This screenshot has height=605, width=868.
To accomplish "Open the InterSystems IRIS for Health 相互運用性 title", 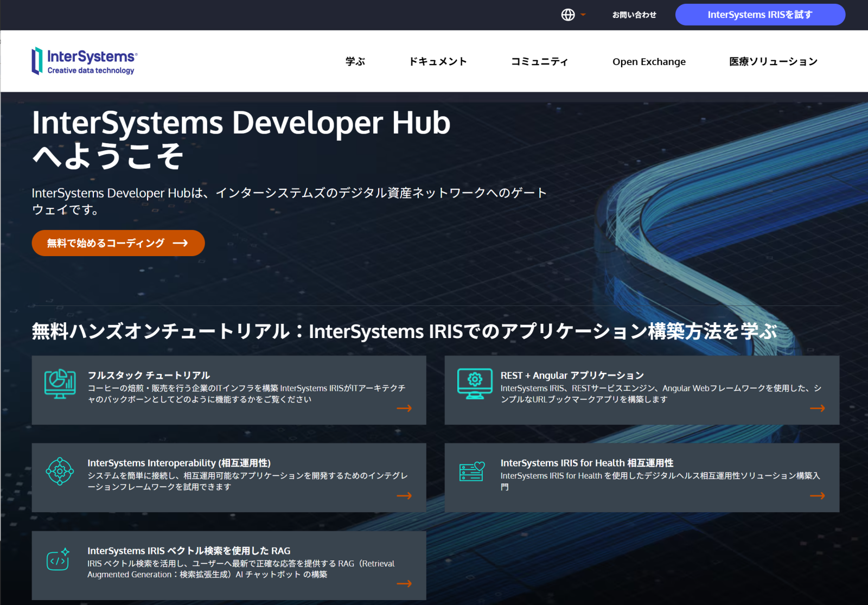I will (586, 463).
